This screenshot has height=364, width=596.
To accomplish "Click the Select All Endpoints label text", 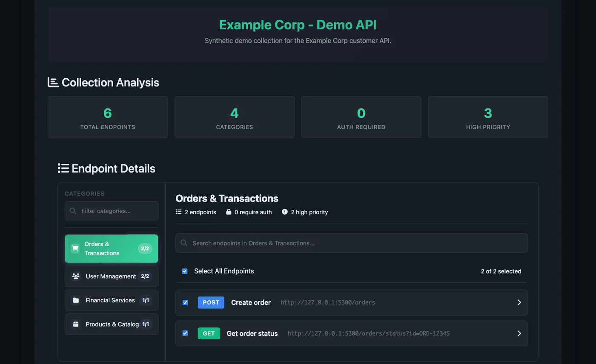I will (224, 271).
